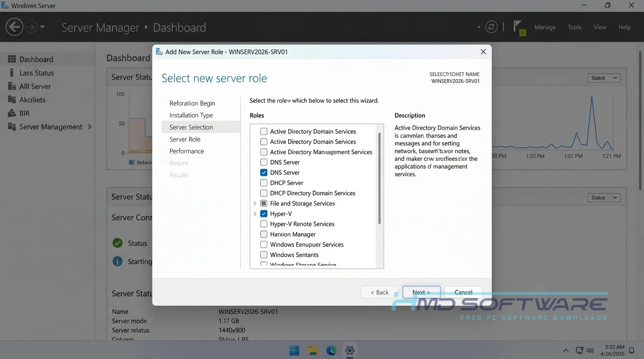
Task: Go to Reforatiion Begin wizard step
Action: [x=192, y=103]
